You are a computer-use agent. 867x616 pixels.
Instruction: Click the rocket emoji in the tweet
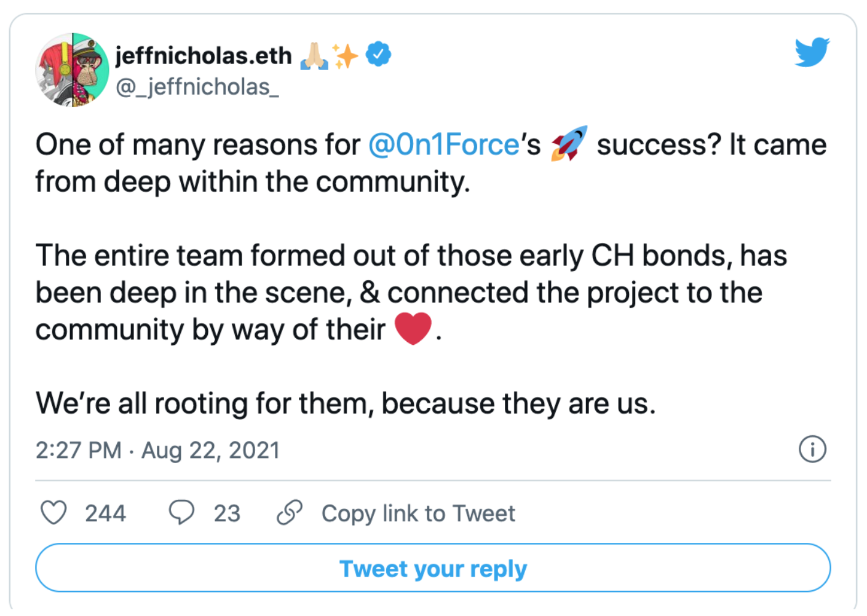569,144
